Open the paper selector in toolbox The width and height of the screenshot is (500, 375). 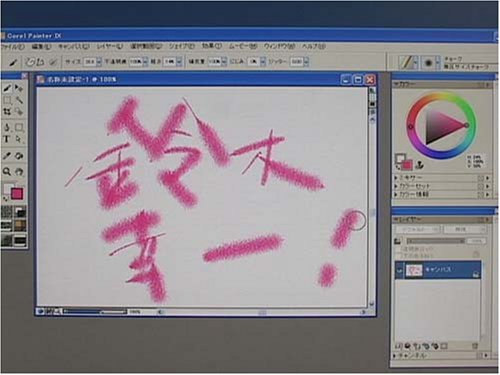7,212
